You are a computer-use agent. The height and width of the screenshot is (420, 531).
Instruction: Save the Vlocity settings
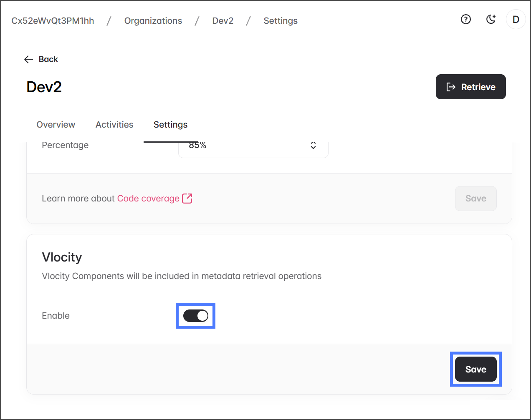pos(475,369)
